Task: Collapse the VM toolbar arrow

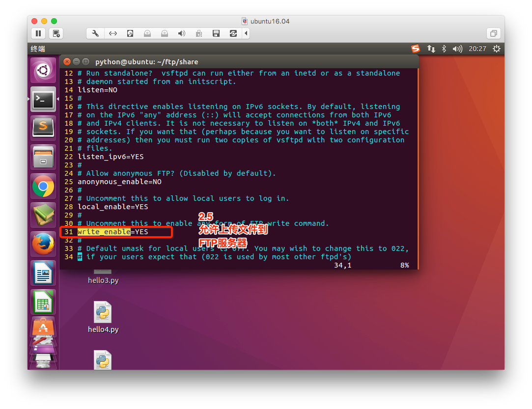Action: pyautogui.click(x=246, y=33)
